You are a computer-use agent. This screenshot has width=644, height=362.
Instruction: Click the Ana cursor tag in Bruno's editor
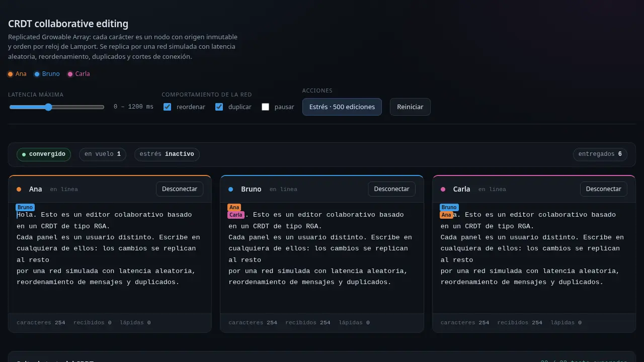point(234,207)
